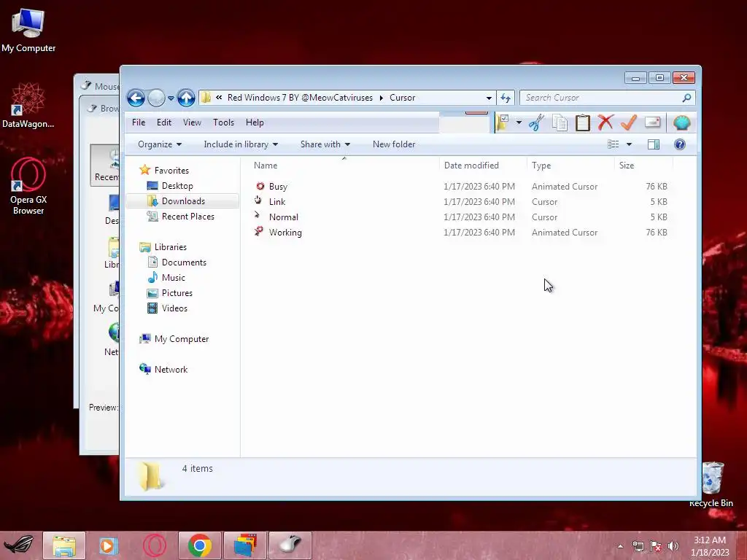The width and height of the screenshot is (747, 560).
Task: Click the Paste clipboard toolbar icon
Action: (x=583, y=122)
